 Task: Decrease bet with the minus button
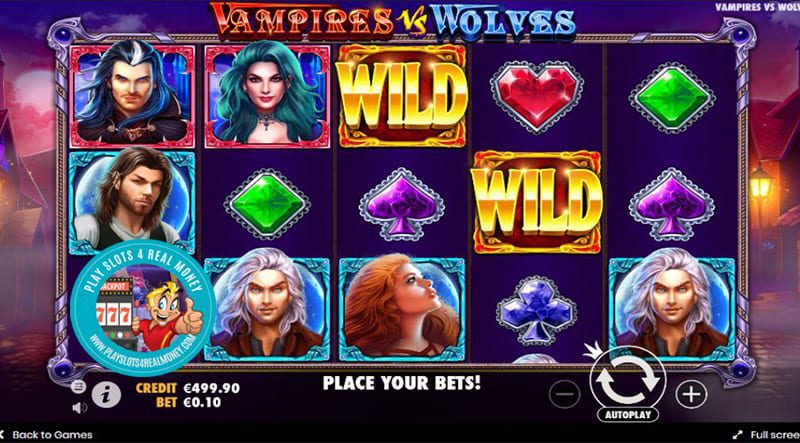pyautogui.click(x=565, y=394)
